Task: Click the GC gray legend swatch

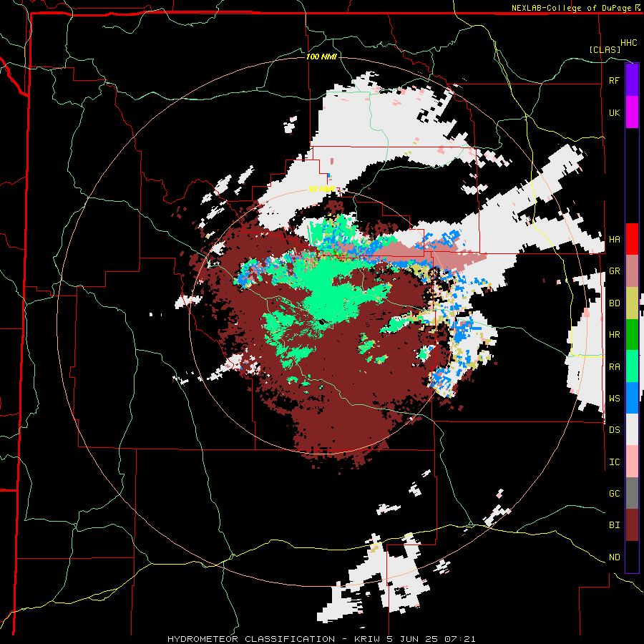Action: pyautogui.click(x=632, y=493)
